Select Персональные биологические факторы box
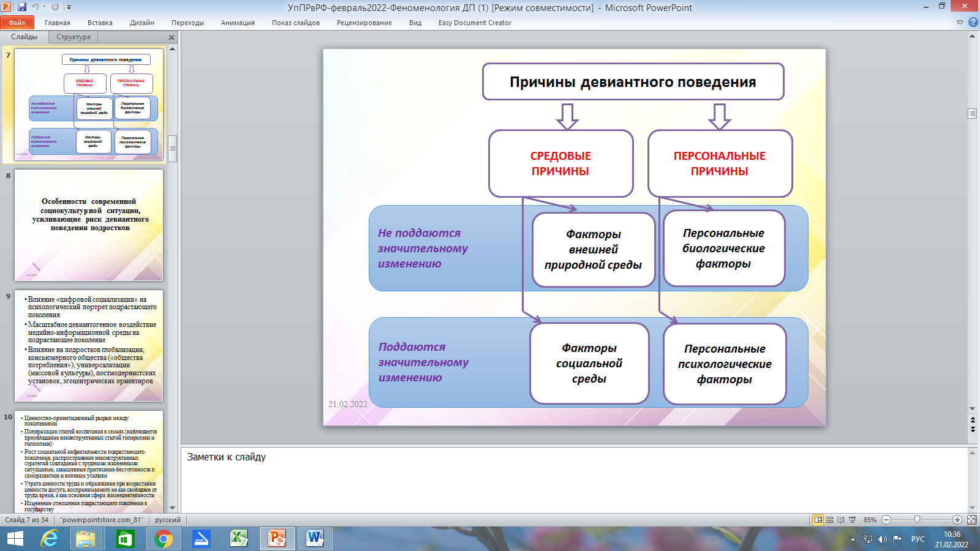980x551 pixels. (723, 248)
